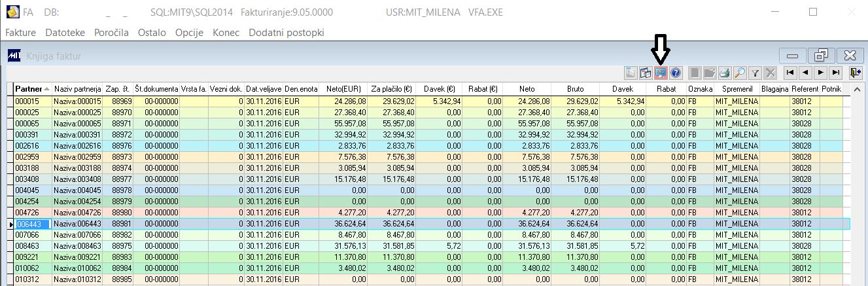Click the row indicator arrow beside 006443
The image size is (868, 286).
[10, 224]
